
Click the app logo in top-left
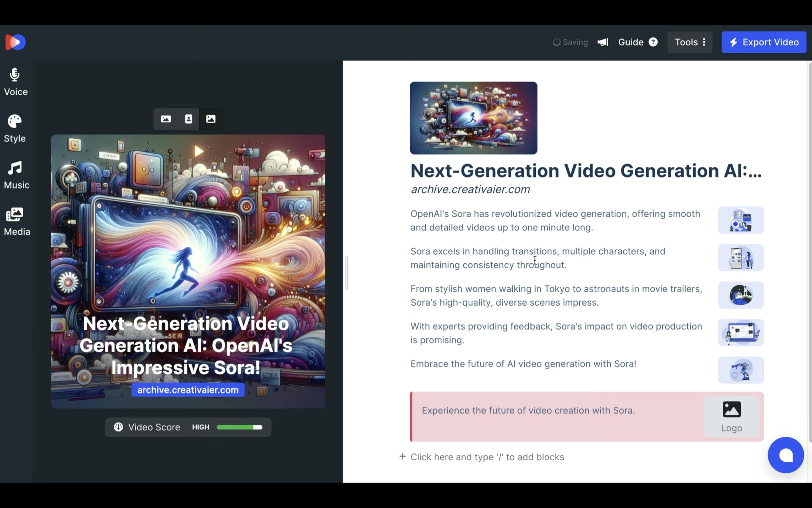pos(16,42)
